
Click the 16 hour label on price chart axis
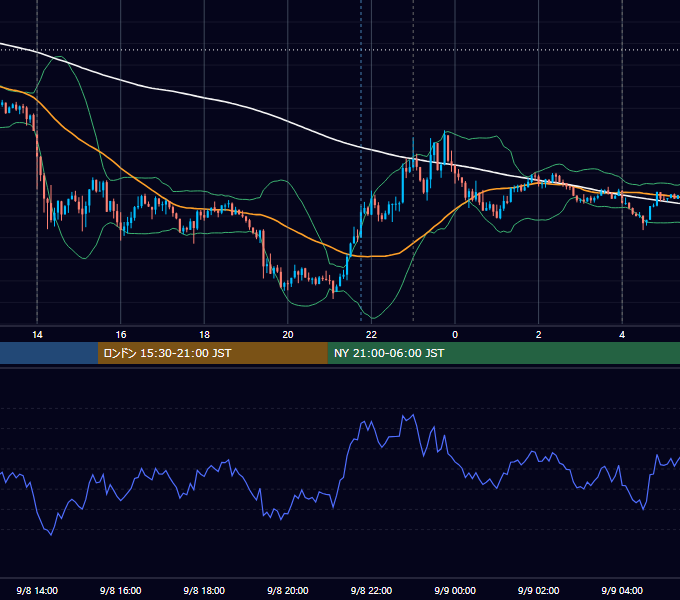point(121,335)
